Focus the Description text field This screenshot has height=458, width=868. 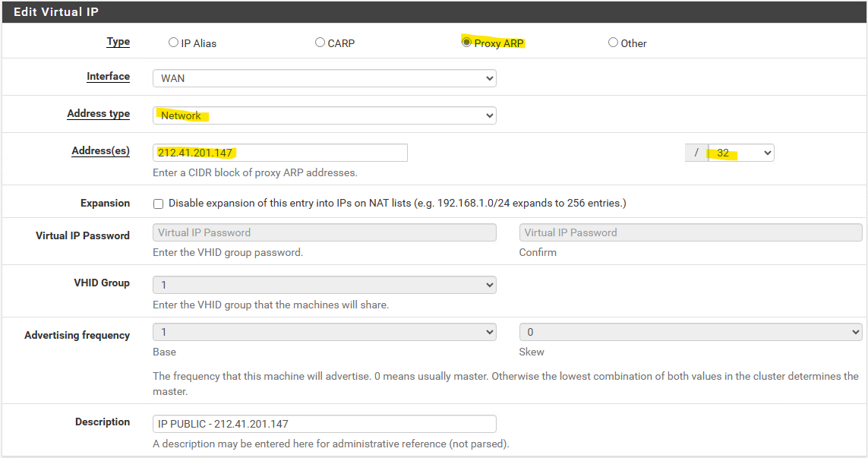(324, 424)
